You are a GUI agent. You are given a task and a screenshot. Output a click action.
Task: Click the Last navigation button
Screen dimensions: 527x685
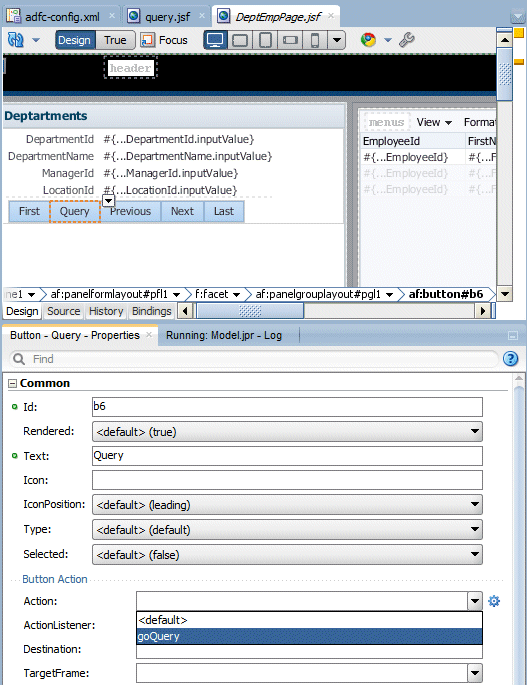pyautogui.click(x=224, y=211)
